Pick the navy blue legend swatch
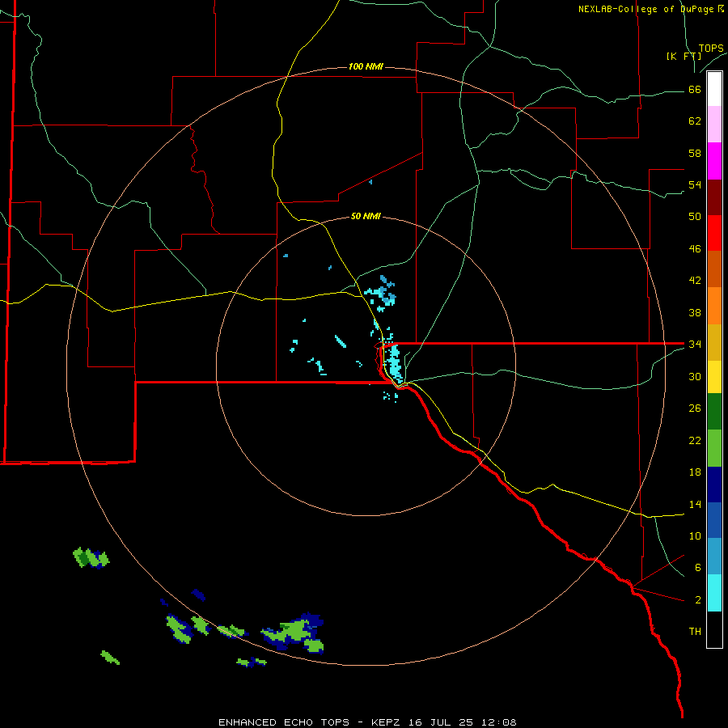The width and height of the screenshot is (728, 728). 714,485
